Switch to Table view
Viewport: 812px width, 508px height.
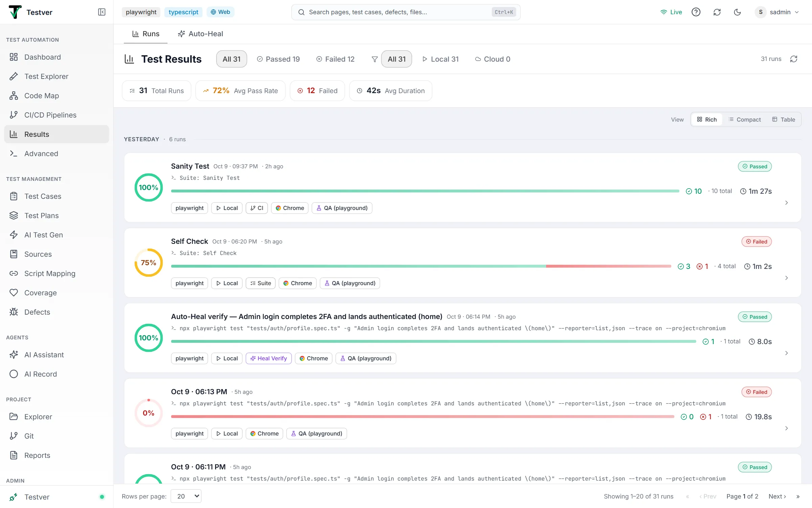(784, 120)
